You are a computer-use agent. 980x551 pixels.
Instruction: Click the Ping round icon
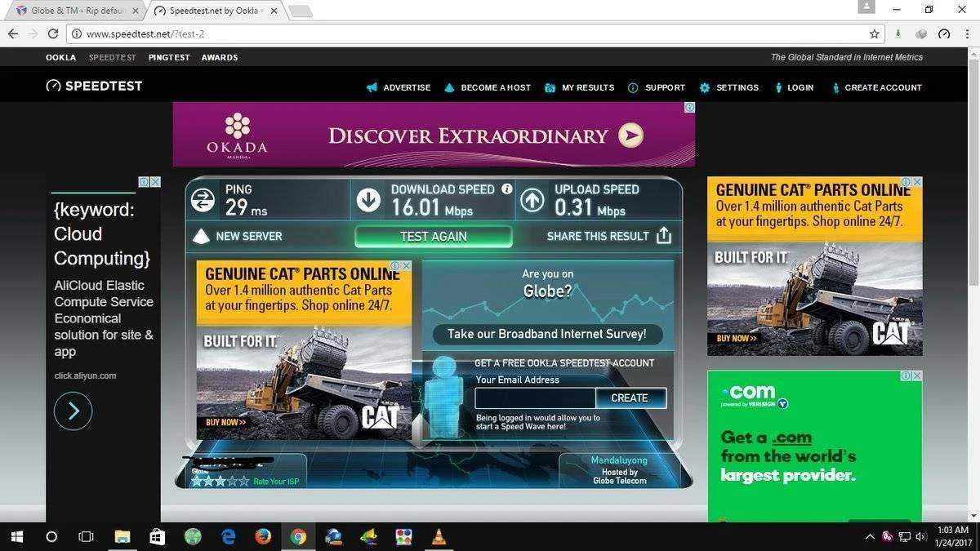click(x=203, y=199)
